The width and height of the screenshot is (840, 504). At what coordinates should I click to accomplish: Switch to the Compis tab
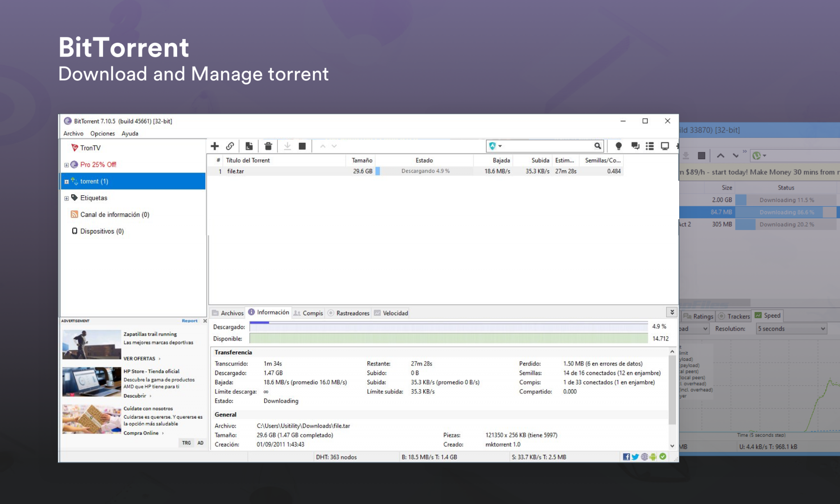tap(308, 313)
